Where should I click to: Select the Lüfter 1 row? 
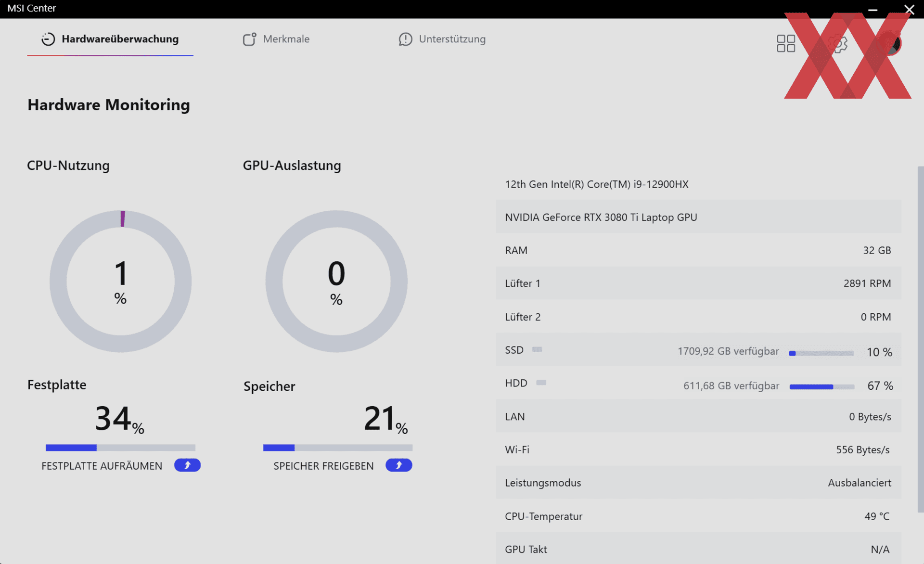coord(698,283)
